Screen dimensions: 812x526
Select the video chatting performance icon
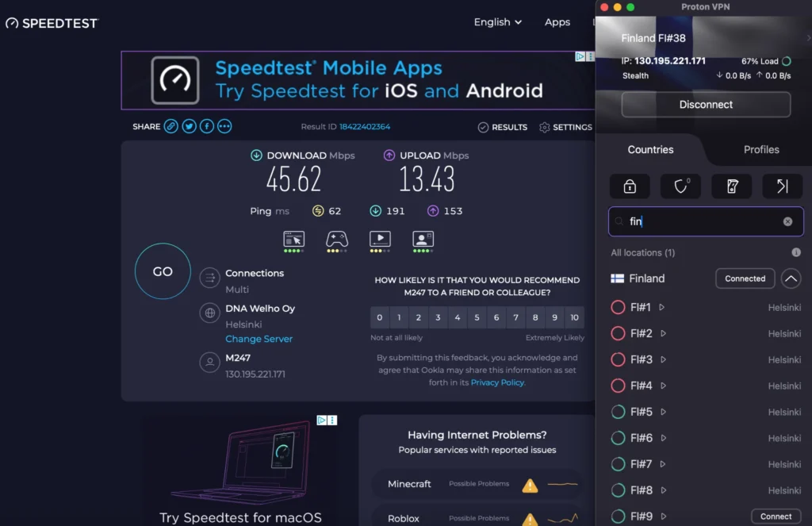tap(423, 240)
